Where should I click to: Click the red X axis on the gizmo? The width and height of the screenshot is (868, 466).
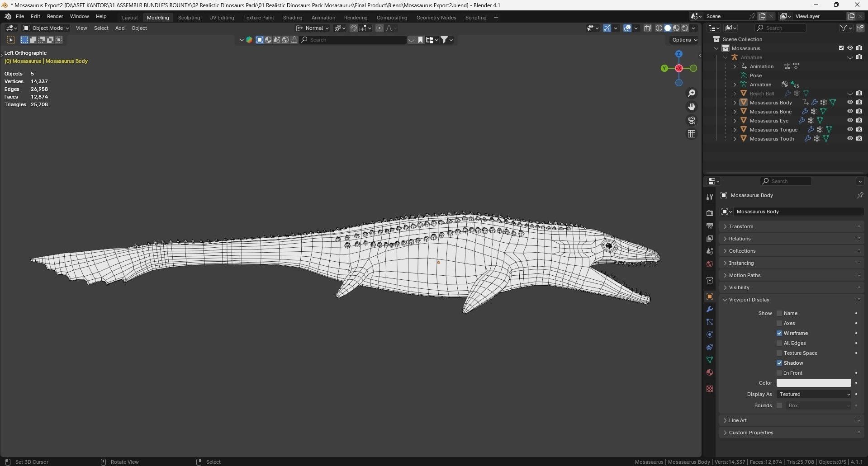coord(679,68)
